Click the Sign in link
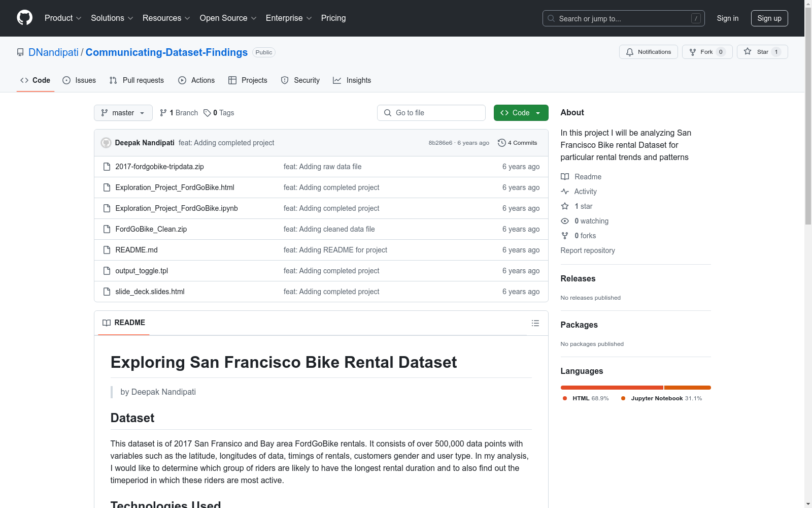This screenshot has height=508, width=812. 727,18
